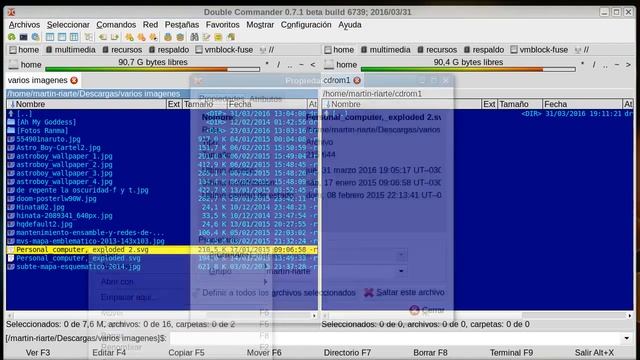Open the right panel 'home' drive selector button
Image resolution: width=640 pixels, height=360 pixels.
341,64
